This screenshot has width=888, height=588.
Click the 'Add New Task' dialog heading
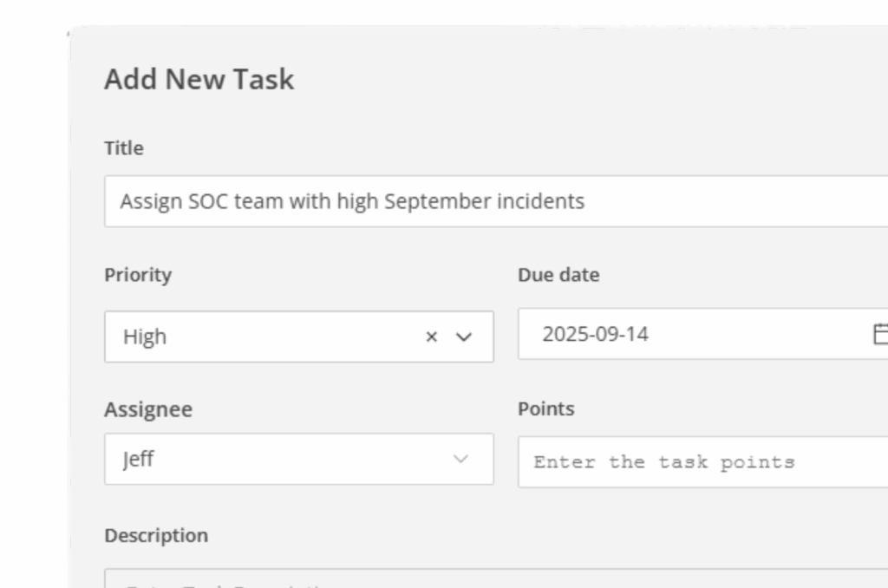(x=199, y=79)
